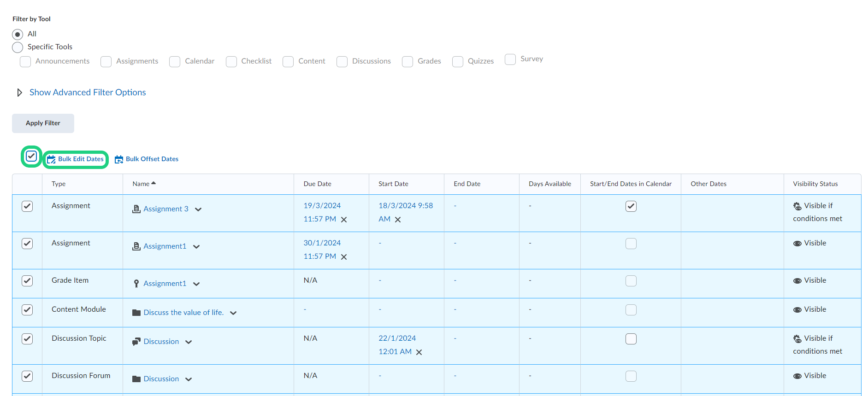
Task: Click the content module folder icon
Action: [x=136, y=313]
